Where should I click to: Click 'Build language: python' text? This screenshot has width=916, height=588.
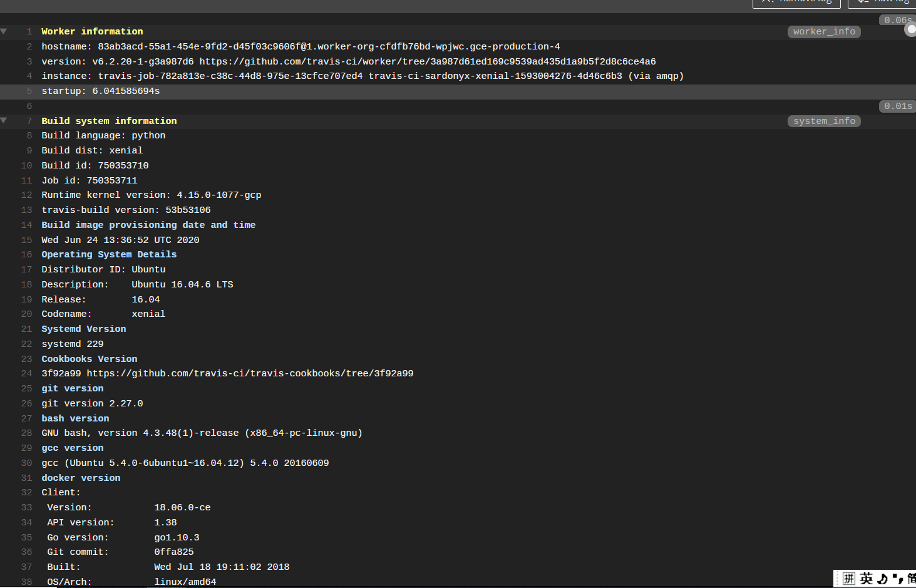pos(103,136)
